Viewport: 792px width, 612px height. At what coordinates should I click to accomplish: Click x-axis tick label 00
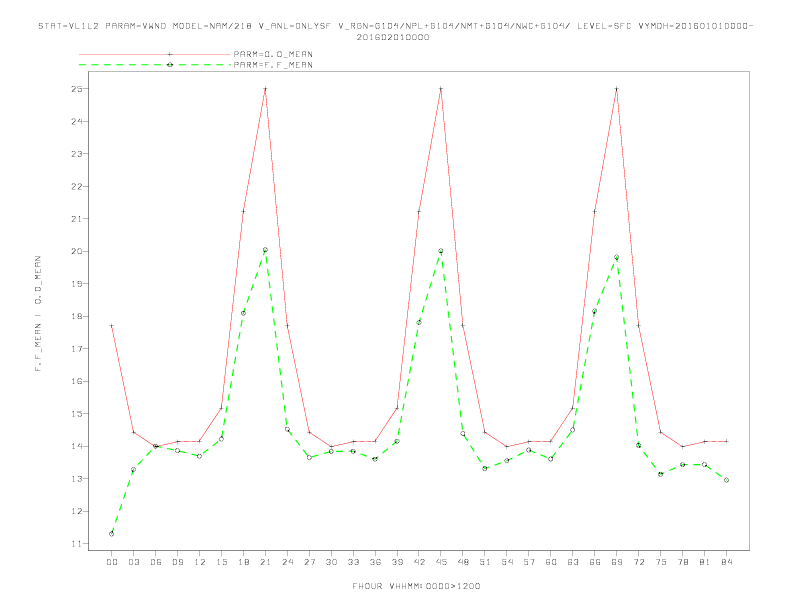click(x=112, y=562)
